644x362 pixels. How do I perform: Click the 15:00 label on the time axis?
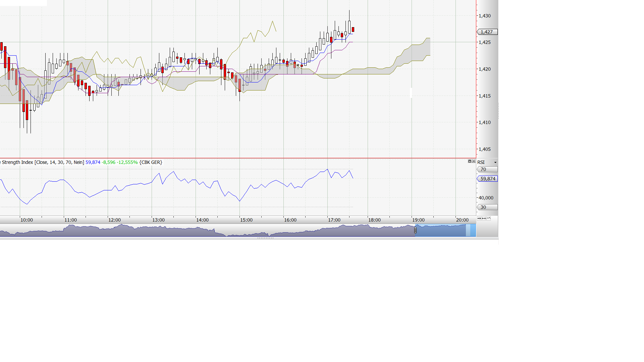click(x=247, y=220)
